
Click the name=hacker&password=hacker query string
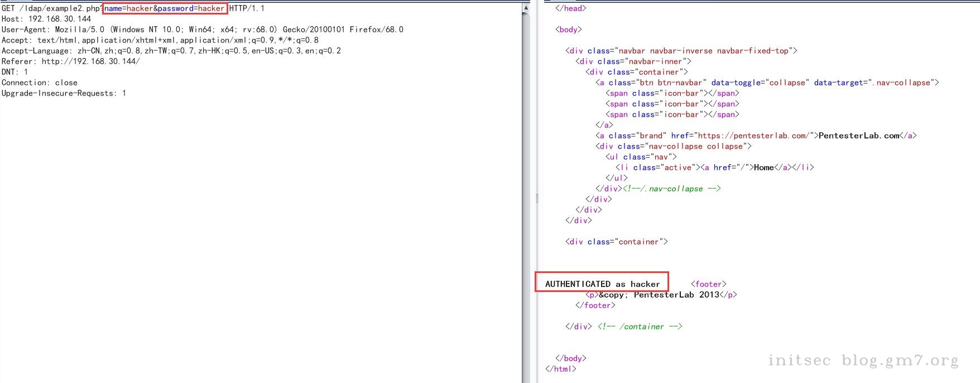coord(165,8)
